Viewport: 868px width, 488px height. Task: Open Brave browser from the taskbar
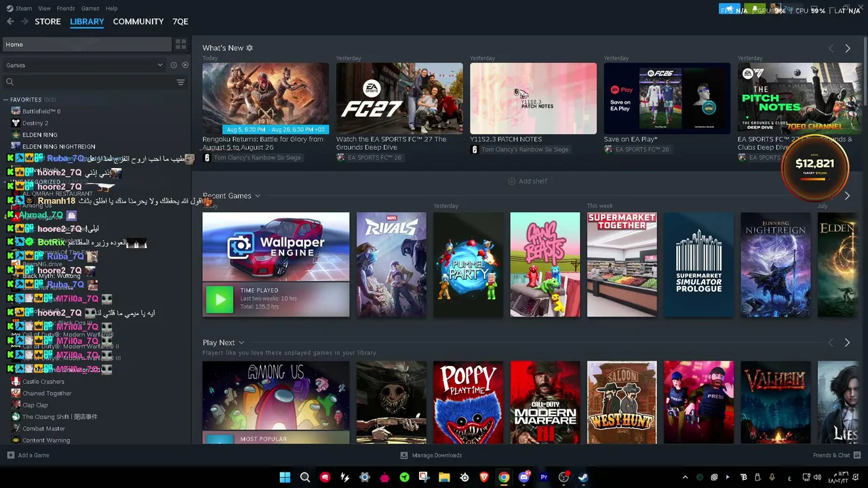(484, 477)
